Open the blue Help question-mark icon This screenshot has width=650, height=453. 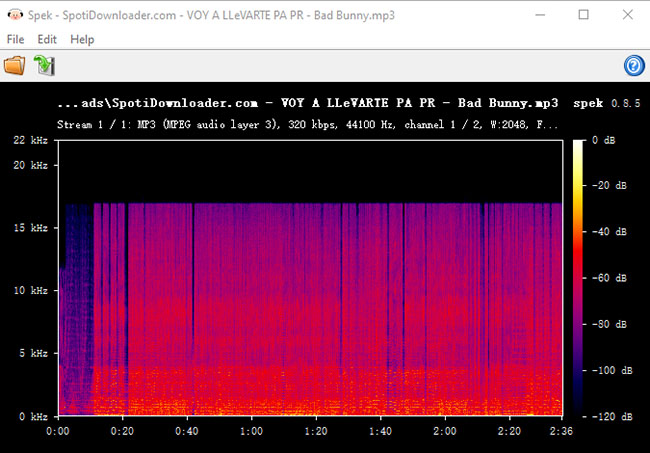(634, 65)
